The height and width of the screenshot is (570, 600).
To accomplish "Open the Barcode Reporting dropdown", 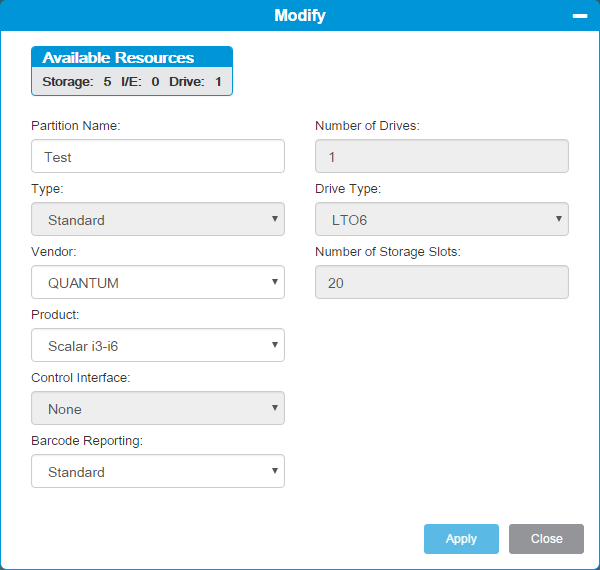I will click(x=158, y=471).
